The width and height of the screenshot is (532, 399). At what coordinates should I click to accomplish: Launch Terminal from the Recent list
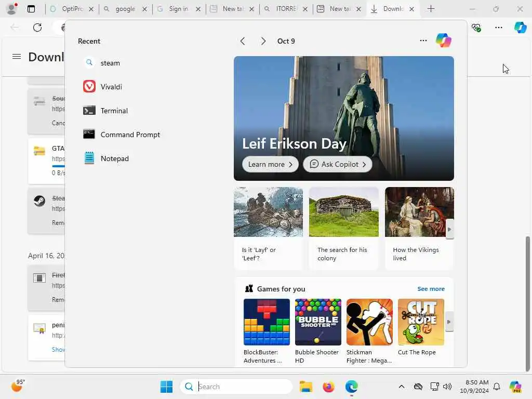[x=105, y=111]
